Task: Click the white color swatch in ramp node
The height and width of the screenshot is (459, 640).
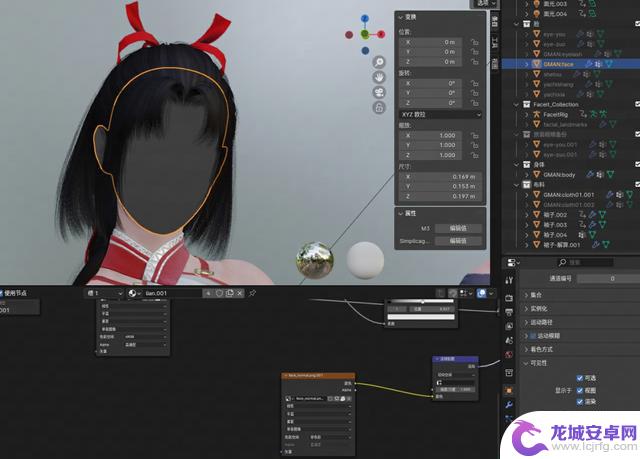Action: point(421,317)
